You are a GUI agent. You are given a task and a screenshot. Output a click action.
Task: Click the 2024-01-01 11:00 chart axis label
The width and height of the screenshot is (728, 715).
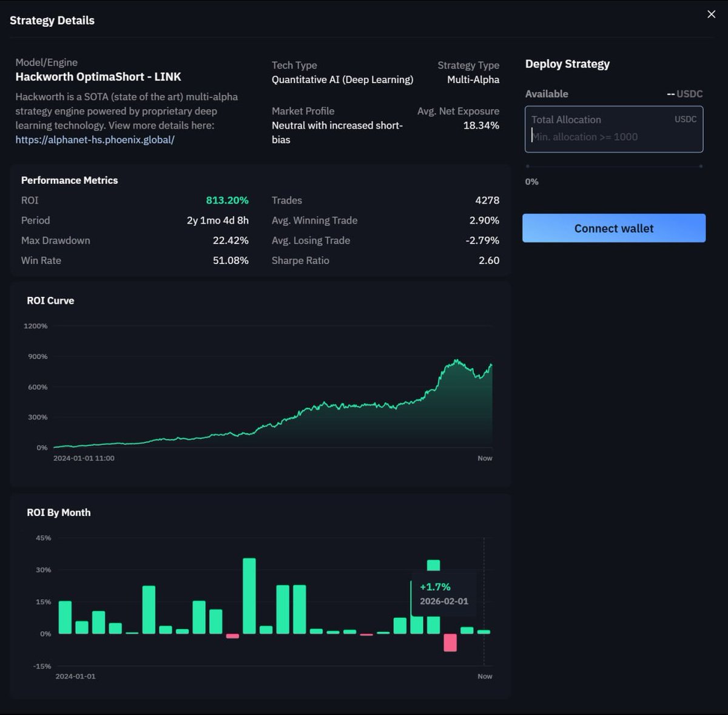84,458
